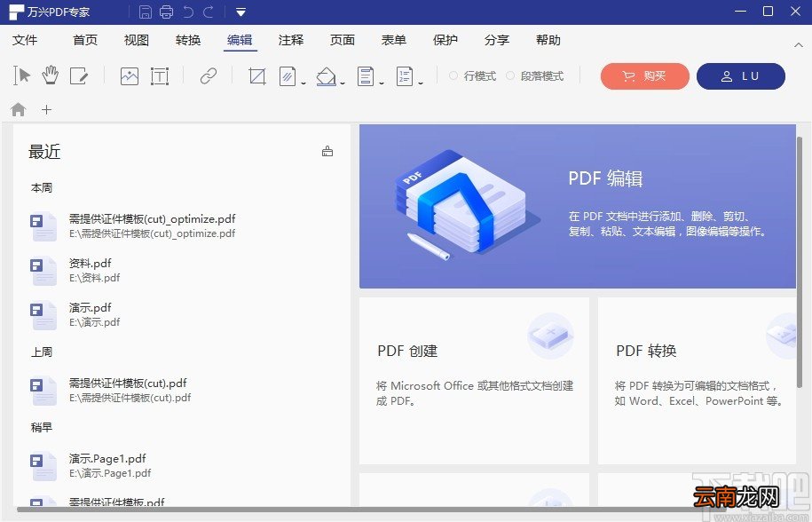Viewport: 812px width, 522px height.
Task: Switch to the 帮助 tab
Action: pyautogui.click(x=548, y=40)
